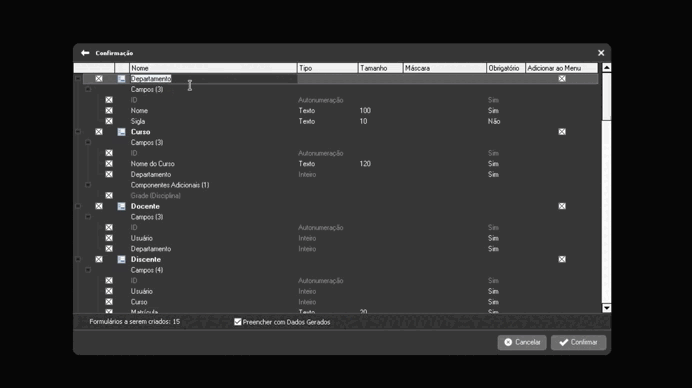Toggle Preencher com Dados Gerados

pyautogui.click(x=238, y=322)
